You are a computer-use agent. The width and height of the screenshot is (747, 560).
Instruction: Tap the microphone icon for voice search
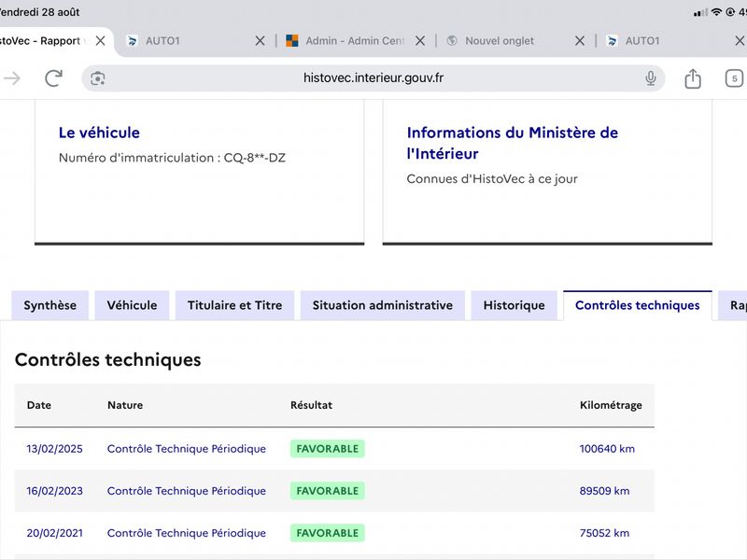(650, 78)
